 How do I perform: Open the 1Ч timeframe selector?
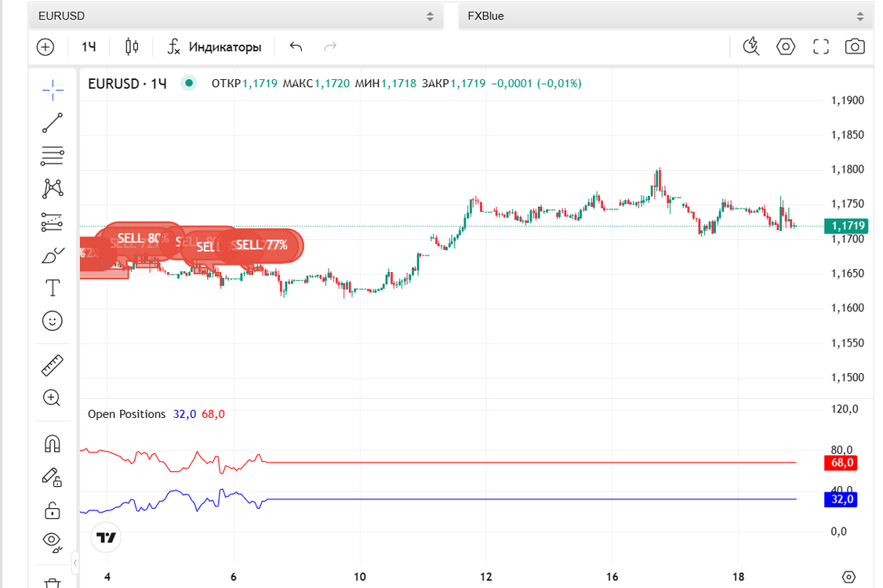(89, 47)
